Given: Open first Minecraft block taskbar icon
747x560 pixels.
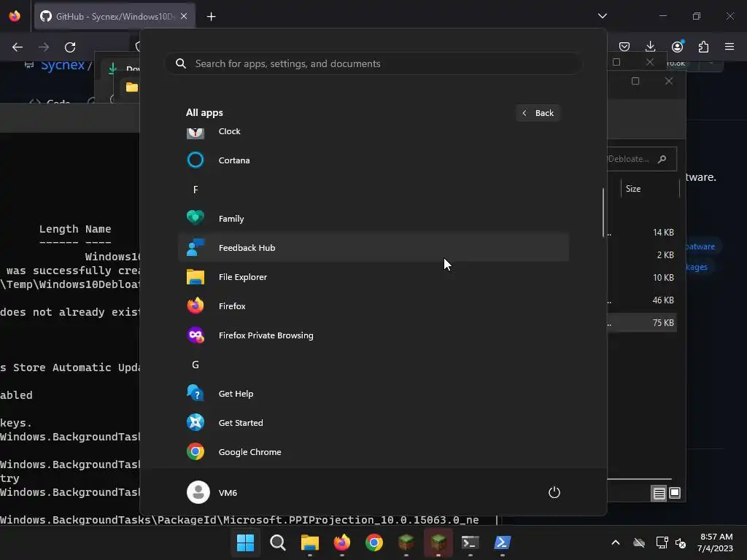Looking at the screenshot, I should (x=406, y=542).
